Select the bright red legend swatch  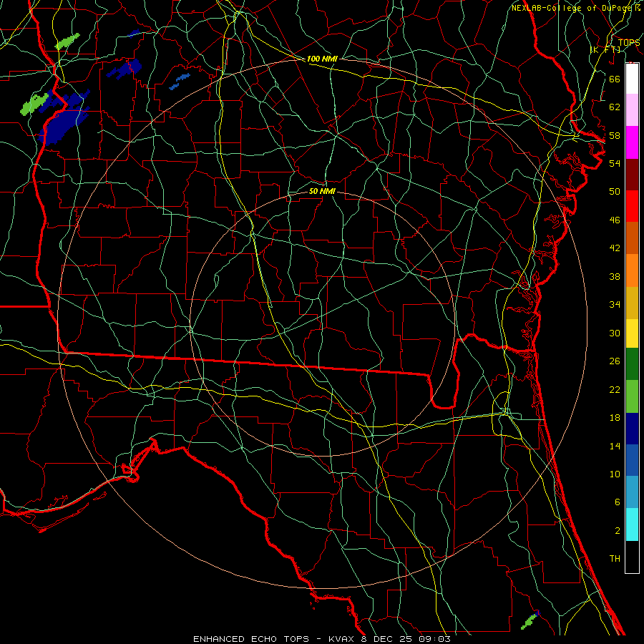pyautogui.click(x=632, y=206)
